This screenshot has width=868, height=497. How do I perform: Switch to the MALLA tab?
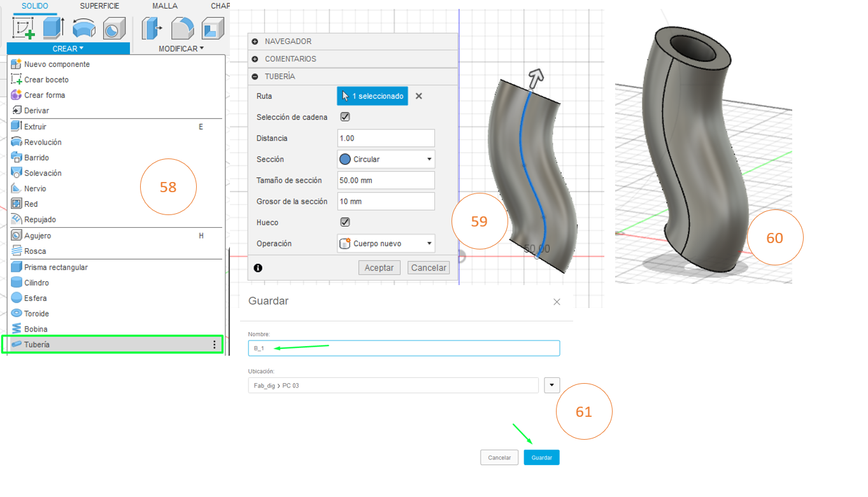tap(165, 6)
